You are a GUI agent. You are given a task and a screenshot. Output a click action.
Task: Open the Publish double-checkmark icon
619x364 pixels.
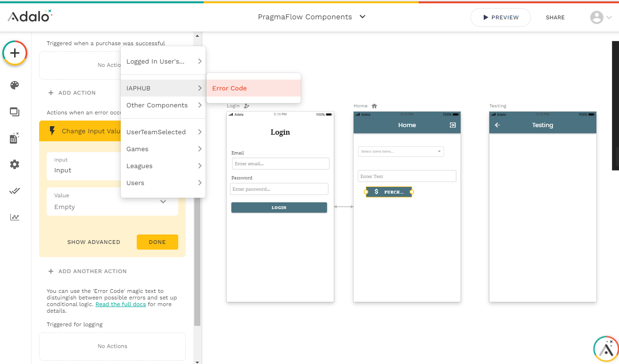click(x=15, y=191)
